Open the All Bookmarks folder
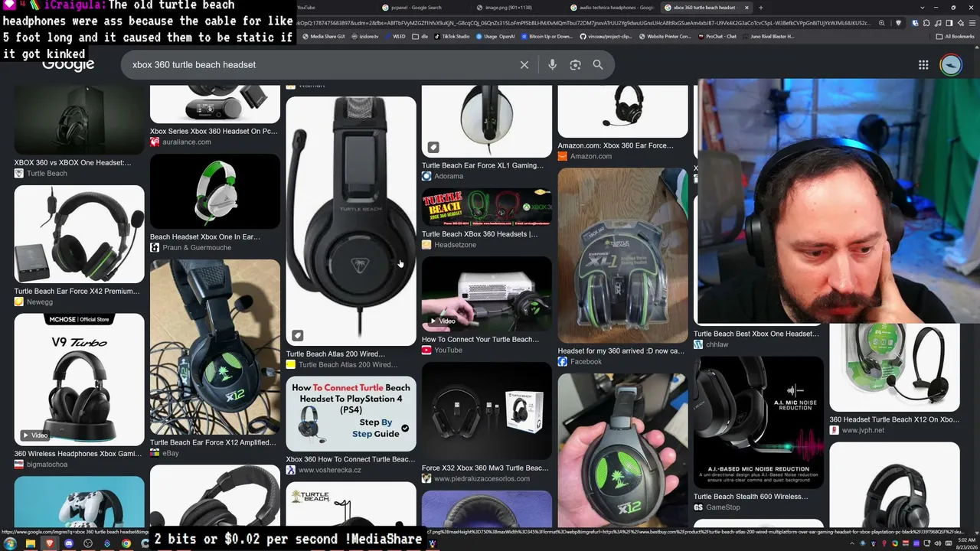This screenshot has width=980, height=551. click(x=955, y=36)
